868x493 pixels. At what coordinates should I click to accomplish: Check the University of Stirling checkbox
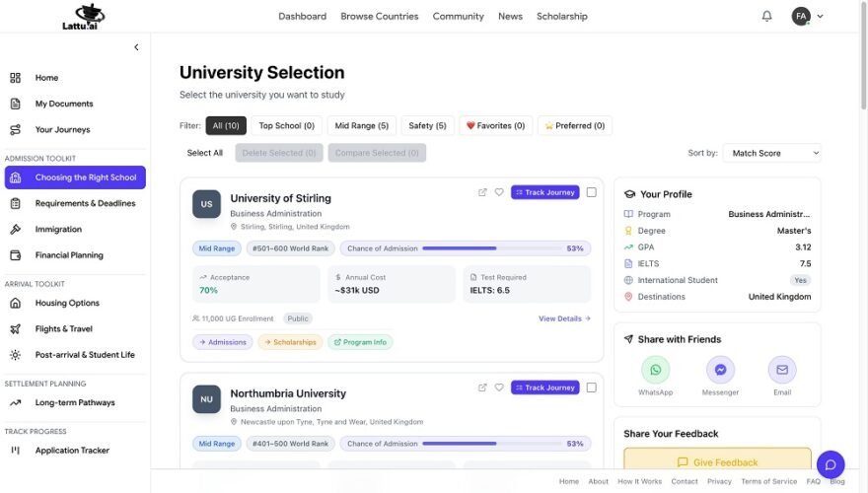point(591,192)
